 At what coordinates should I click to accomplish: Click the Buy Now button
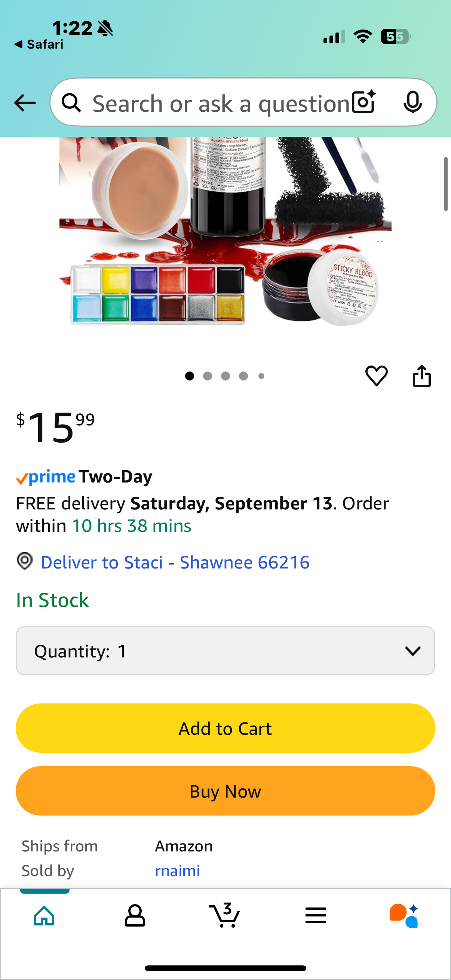point(225,791)
